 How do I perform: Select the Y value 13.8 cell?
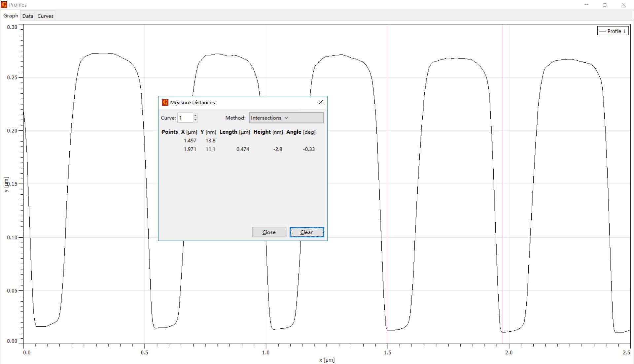(210, 141)
